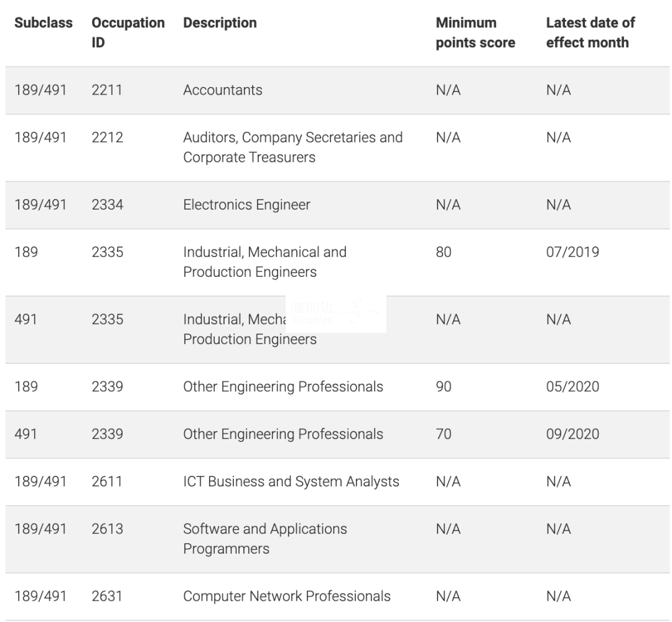Click Auditors, Company Secretaries description
672x622 pixels.
click(x=292, y=147)
